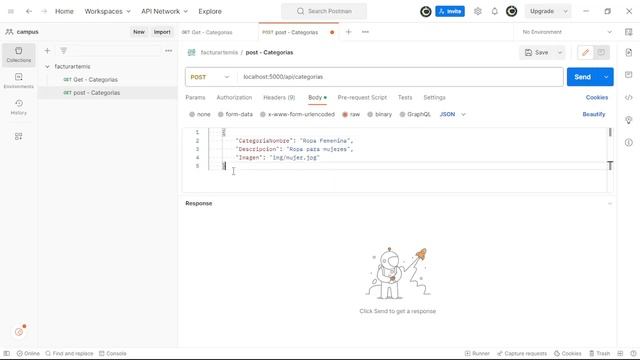640x360 pixels.
Task: Switch to the Pre-request Script tab
Action: [x=362, y=98]
